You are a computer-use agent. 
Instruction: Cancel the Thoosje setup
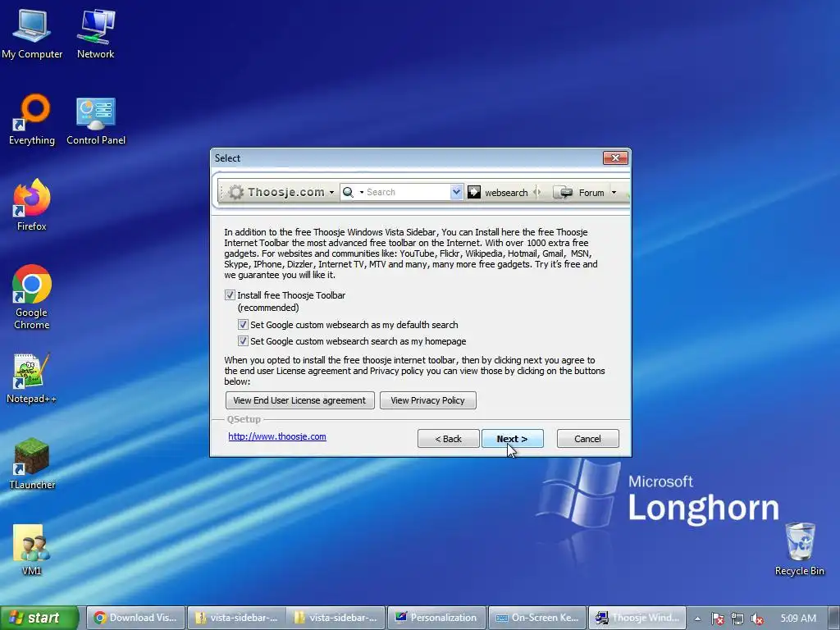click(x=587, y=439)
